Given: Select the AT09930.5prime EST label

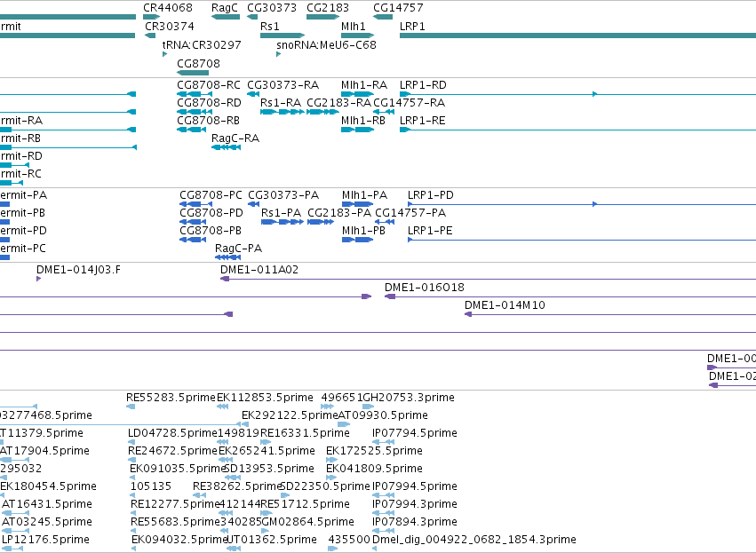Looking at the screenshot, I should tap(383, 415).
